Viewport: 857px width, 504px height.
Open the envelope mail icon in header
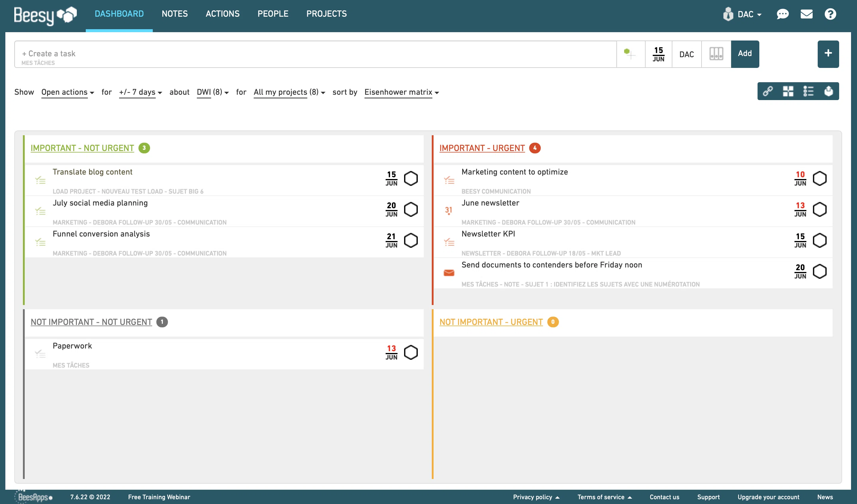coord(806,14)
